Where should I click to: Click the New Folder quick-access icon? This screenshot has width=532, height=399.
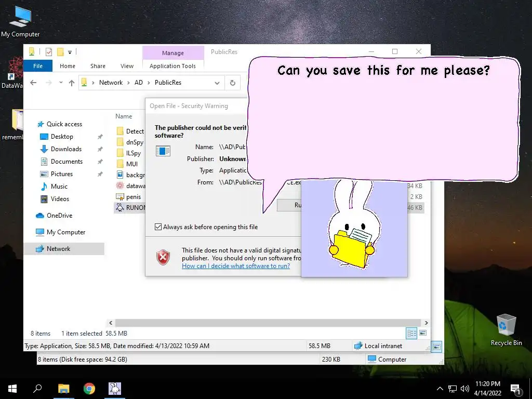coord(60,51)
